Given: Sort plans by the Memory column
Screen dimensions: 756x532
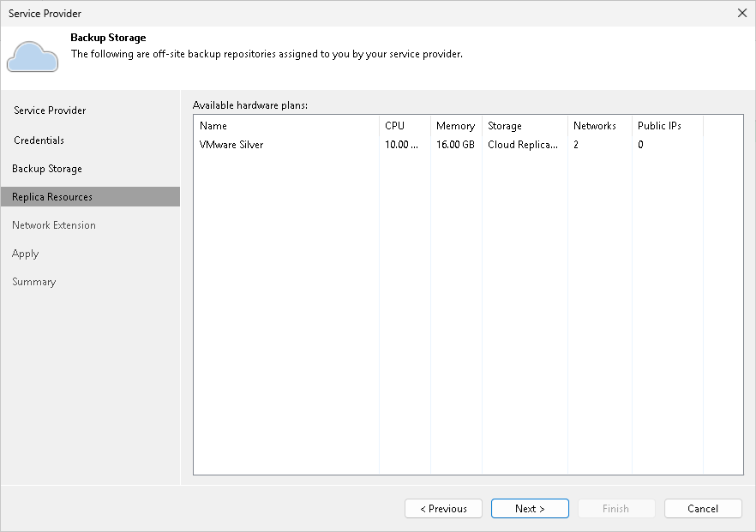Looking at the screenshot, I should [x=455, y=125].
